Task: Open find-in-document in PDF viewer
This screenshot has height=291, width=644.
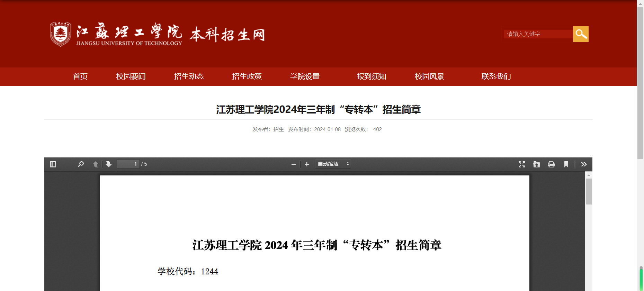Action: coord(81,164)
